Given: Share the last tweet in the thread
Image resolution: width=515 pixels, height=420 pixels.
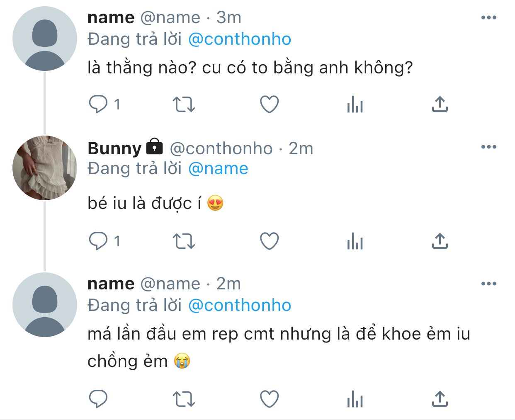Looking at the screenshot, I should click(x=440, y=399).
